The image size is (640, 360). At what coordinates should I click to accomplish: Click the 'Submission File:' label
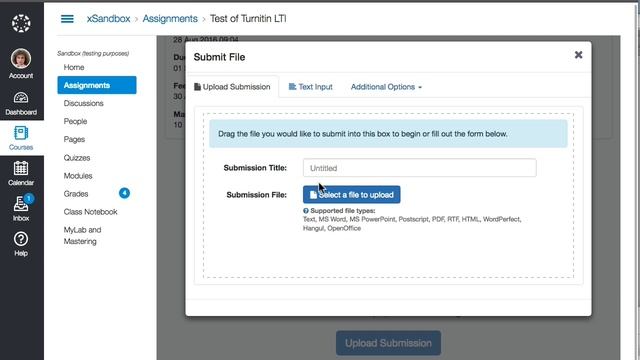pyautogui.click(x=256, y=195)
